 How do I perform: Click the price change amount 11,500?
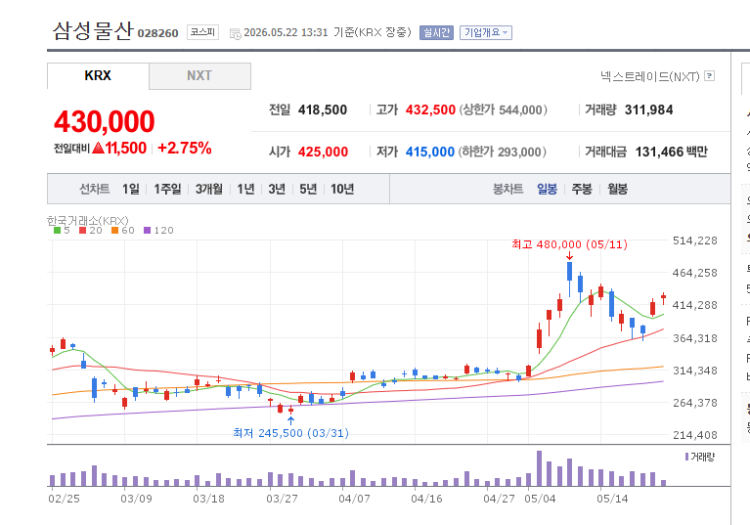pyautogui.click(x=126, y=148)
